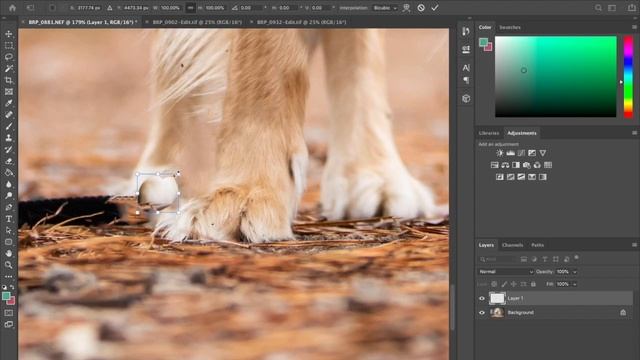Add a Brightness/Contrast adjustment
This screenshot has width=640, height=360.
tap(500, 153)
